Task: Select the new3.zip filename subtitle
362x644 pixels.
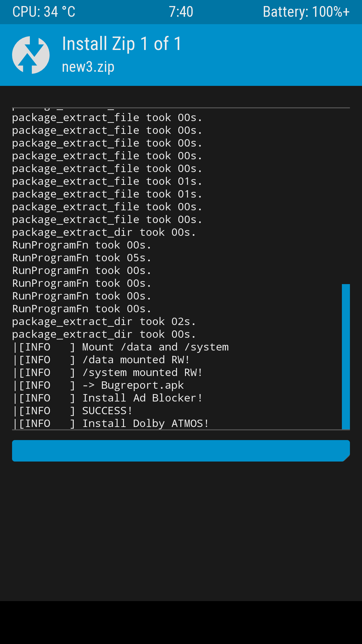Action: pyautogui.click(x=88, y=67)
